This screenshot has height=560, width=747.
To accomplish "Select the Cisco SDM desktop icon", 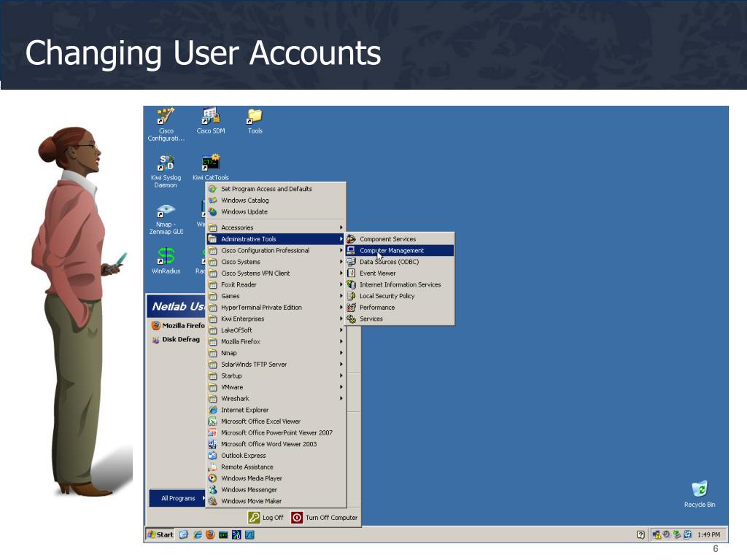I will pos(211,121).
